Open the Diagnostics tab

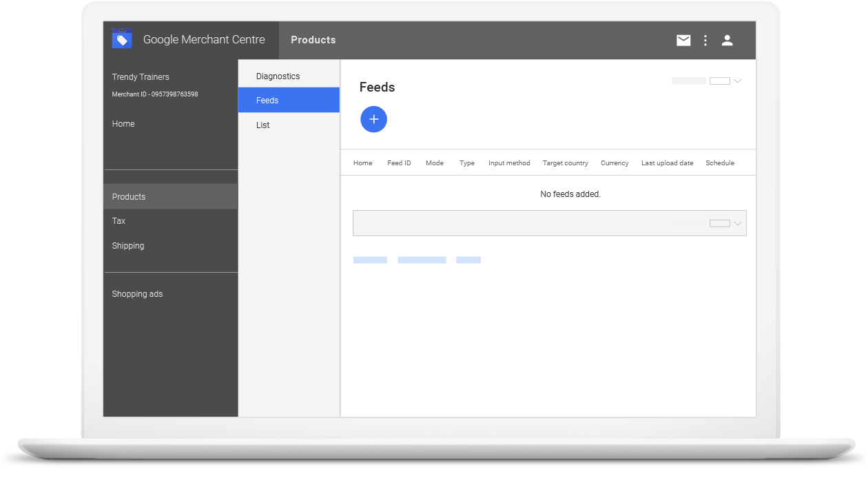click(x=289, y=76)
